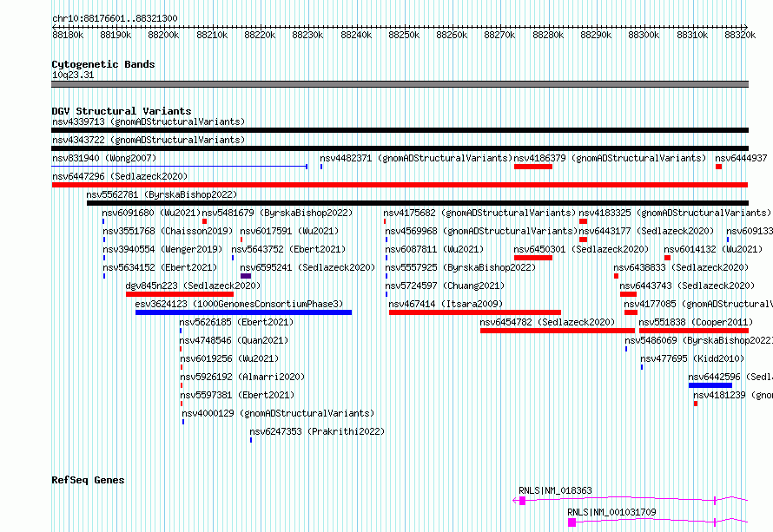Screen dimensions: 773x532
Task: Click the nsv6442596 blue variant bar
Action: (710, 385)
